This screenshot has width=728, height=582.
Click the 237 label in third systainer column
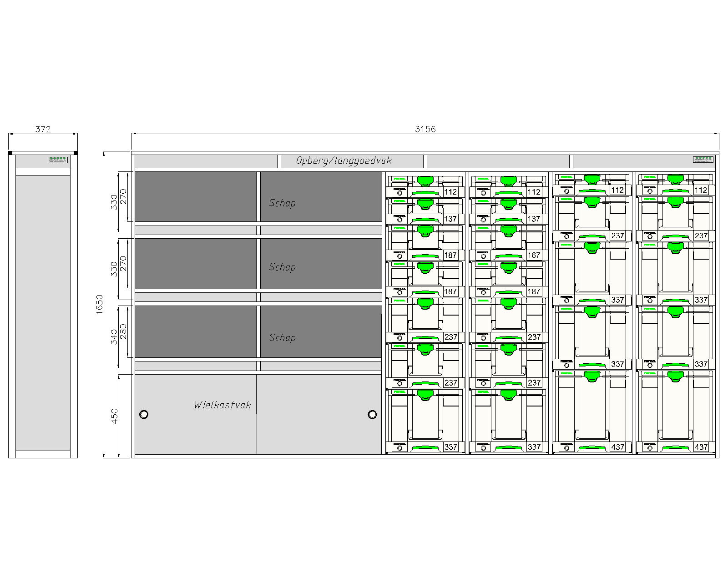617,236
